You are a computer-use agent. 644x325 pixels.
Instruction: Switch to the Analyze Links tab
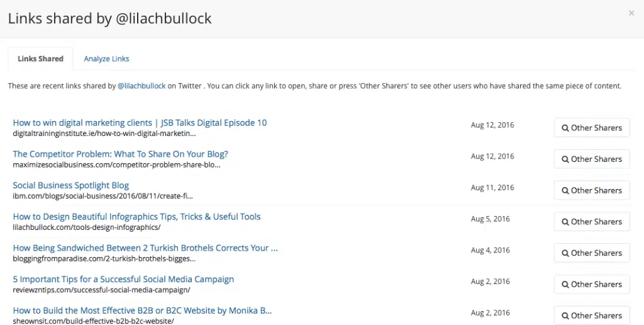pos(106,59)
